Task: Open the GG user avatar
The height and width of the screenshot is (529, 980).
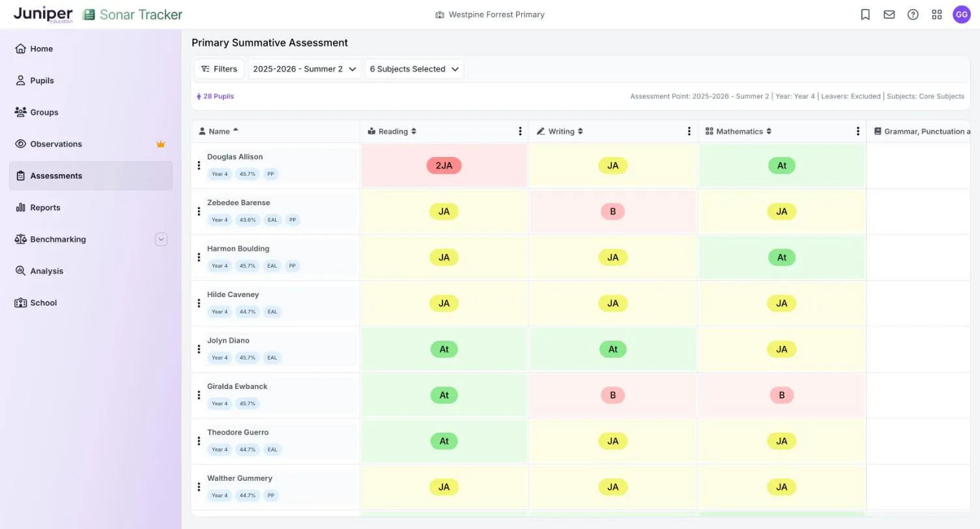Action: [x=962, y=14]
